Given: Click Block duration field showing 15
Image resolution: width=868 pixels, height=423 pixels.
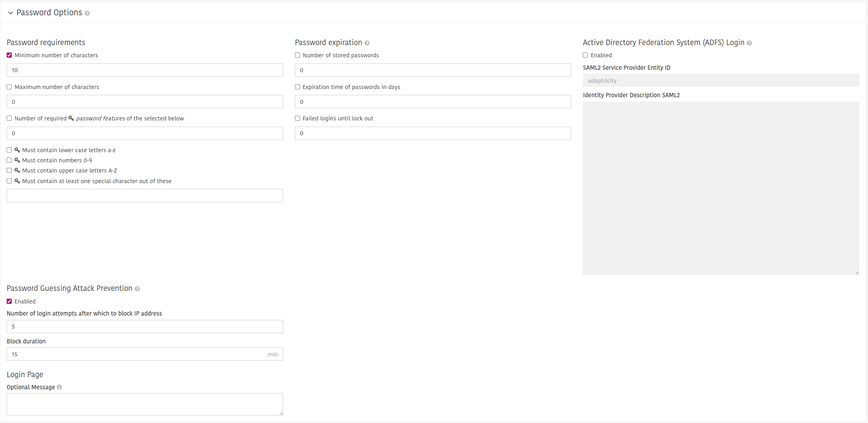Looking at the screenshot, I should [x=145, y=354].
